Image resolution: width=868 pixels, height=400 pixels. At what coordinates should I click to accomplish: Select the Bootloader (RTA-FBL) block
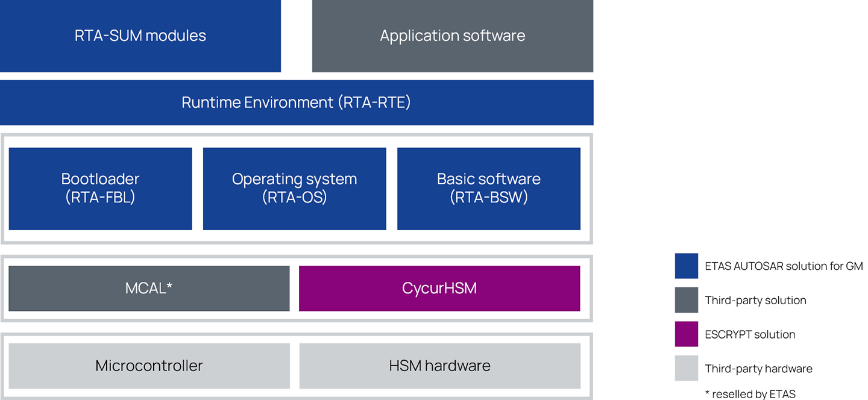tap(100, 189)
